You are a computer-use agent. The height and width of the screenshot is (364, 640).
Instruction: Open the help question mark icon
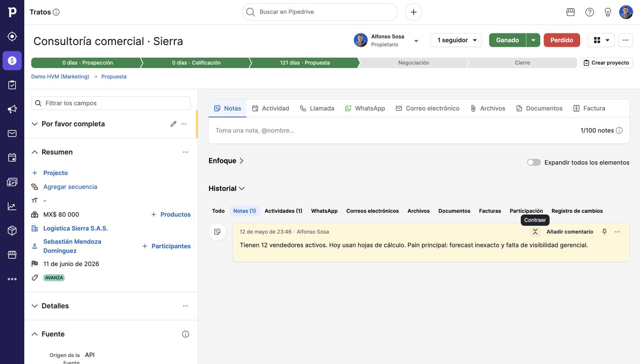(590, 12)
